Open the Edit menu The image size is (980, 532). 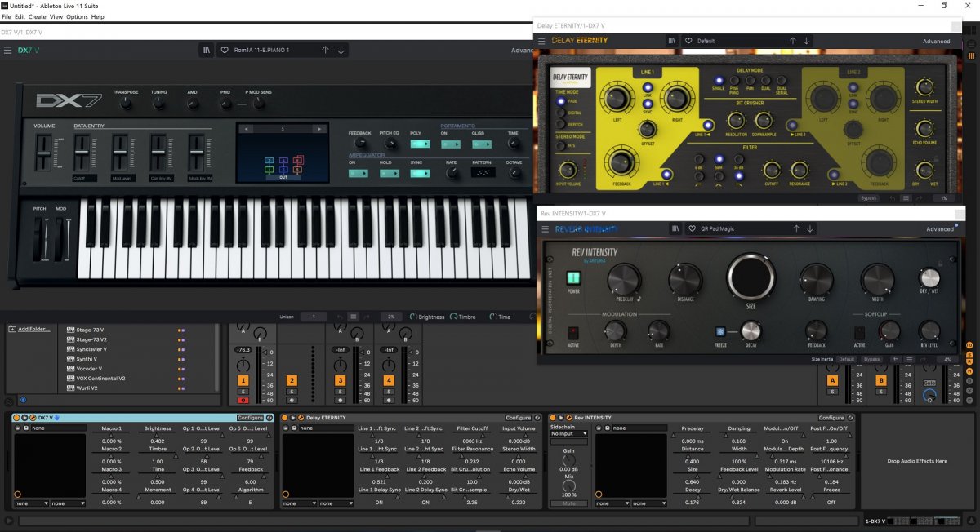(x=19, y=16)
